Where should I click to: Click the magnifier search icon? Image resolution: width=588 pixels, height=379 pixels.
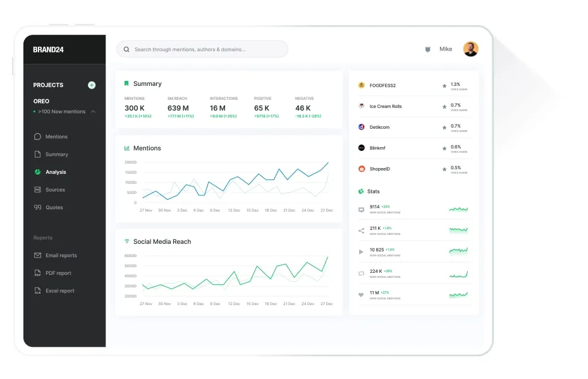[126, 49]
